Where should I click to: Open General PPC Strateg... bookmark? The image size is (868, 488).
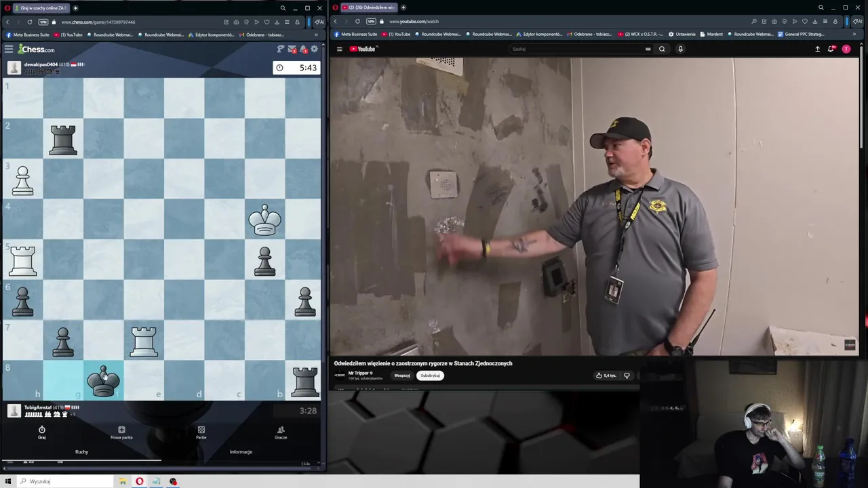coord(801,35)
